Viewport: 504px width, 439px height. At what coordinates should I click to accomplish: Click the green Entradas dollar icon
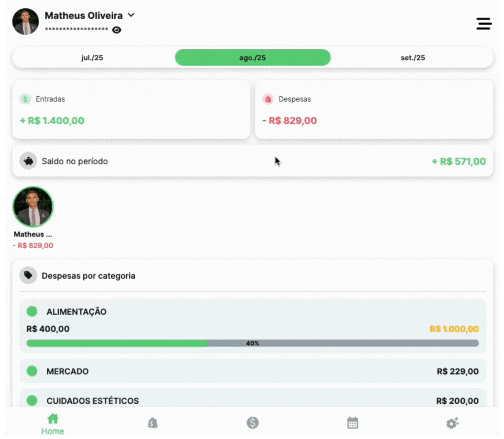click(x=25, y=99)
